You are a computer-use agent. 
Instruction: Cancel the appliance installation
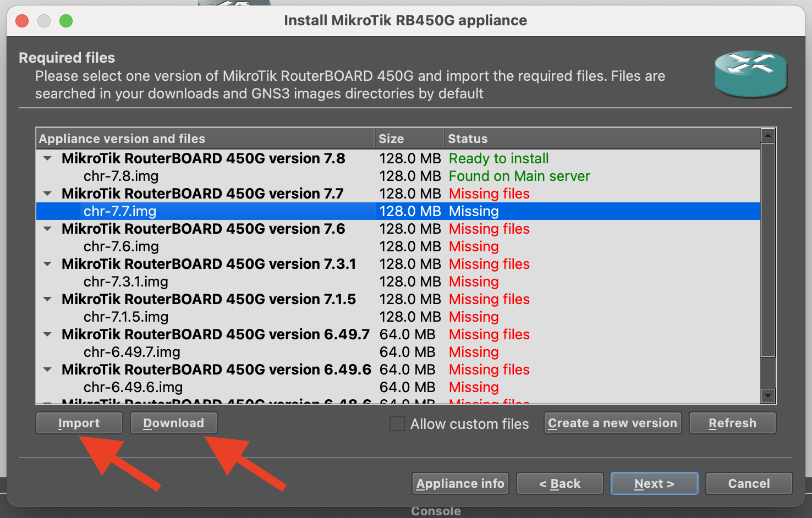click(x=749, y=483)
